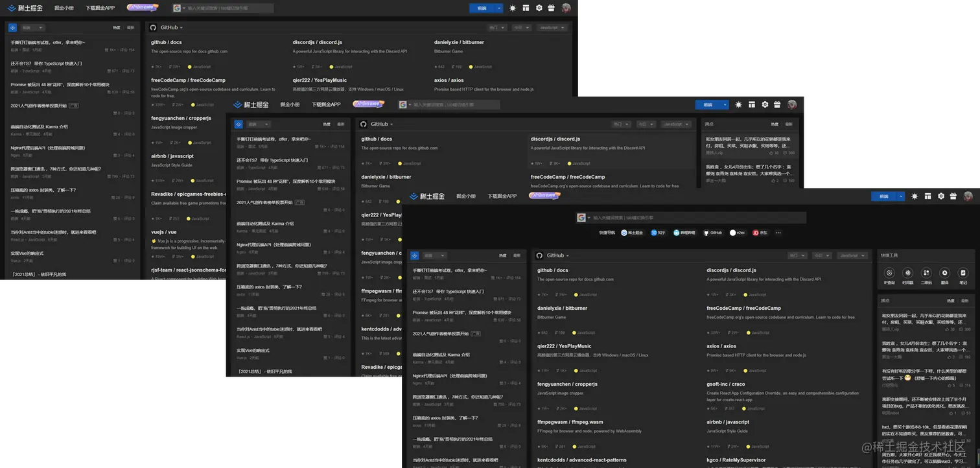Open github / docs repo in front window
Viewport: 980px width, 468px height.
pyautogui.click(x=552, y=270)
